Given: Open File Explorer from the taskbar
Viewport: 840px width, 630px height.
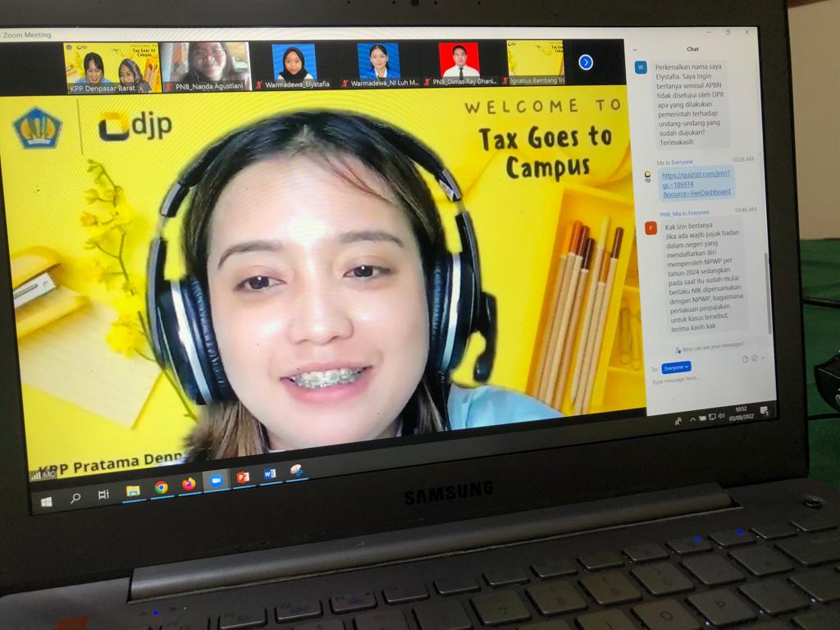Looking at the screenshot, I should tap(133, 491).
